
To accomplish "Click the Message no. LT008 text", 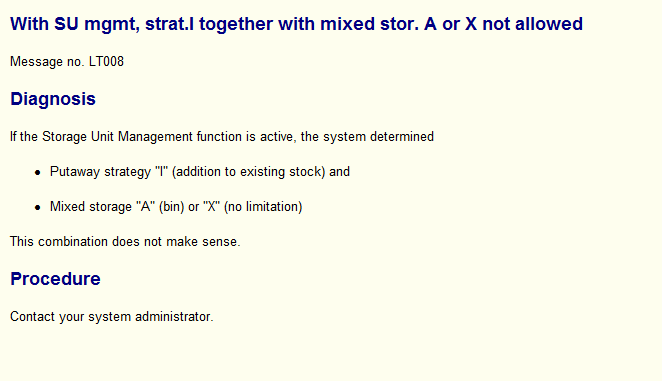I will [x=67, y=62].
